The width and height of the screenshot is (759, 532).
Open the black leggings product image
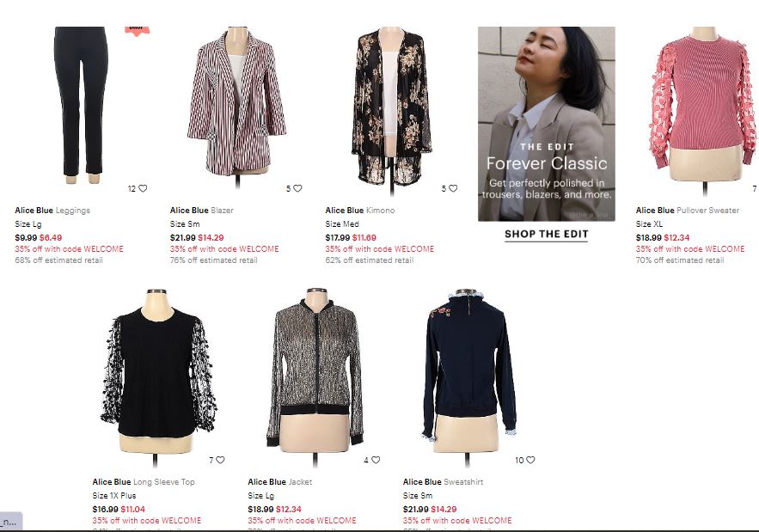82,106
